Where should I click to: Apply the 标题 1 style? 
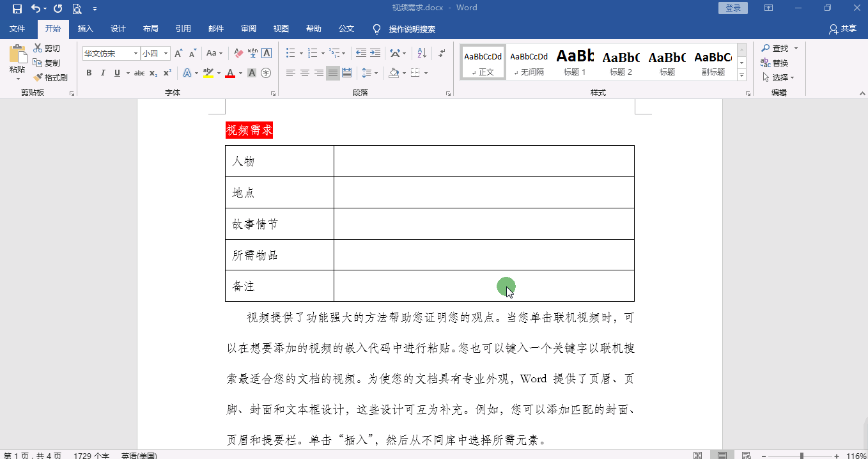tap(575, 61)
